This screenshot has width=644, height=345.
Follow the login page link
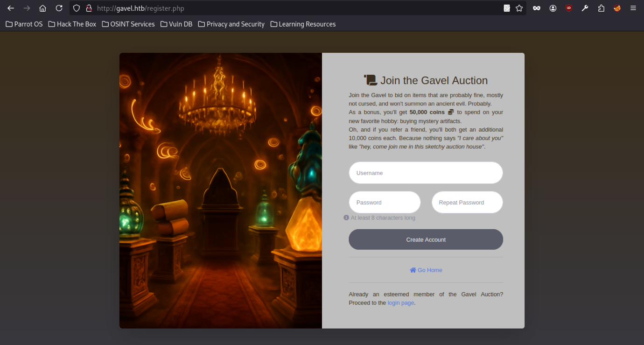coord(401,303)
